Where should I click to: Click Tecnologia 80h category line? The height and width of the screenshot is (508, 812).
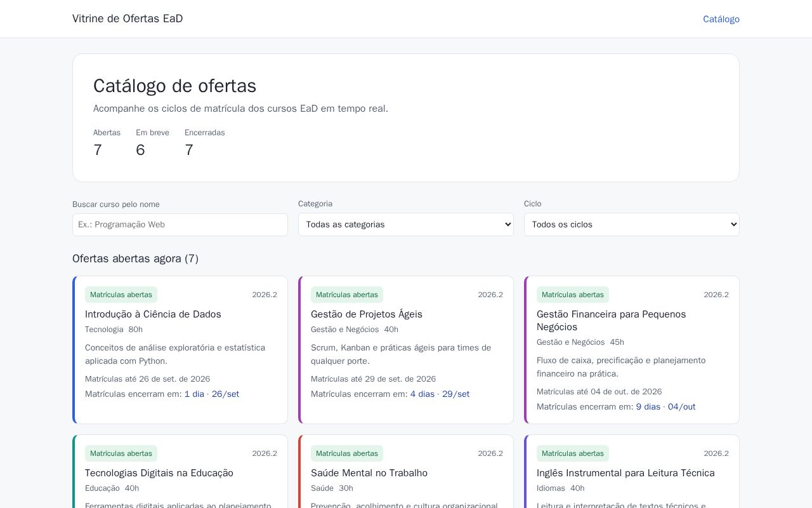pyautogui.click(x=114, y=330)
